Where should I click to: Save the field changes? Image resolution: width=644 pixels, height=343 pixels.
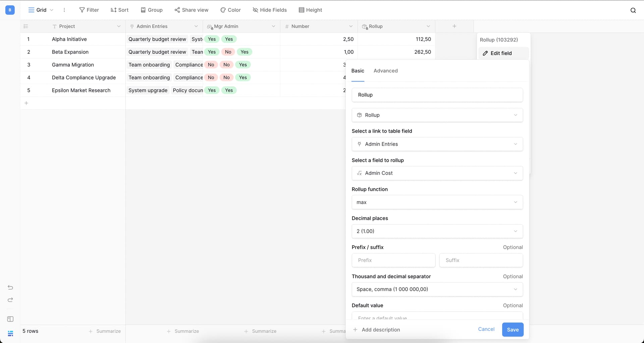pos(512,330)
